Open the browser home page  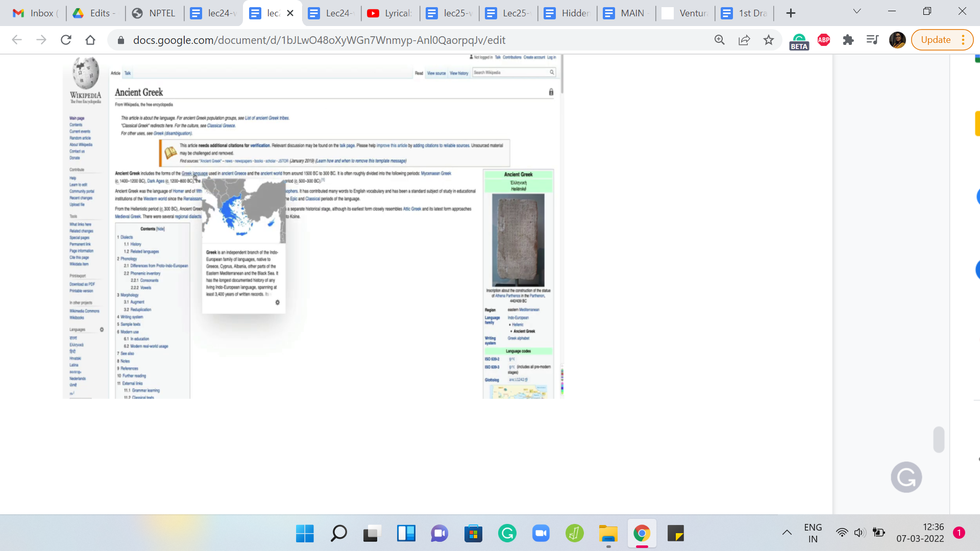[90, 40]
